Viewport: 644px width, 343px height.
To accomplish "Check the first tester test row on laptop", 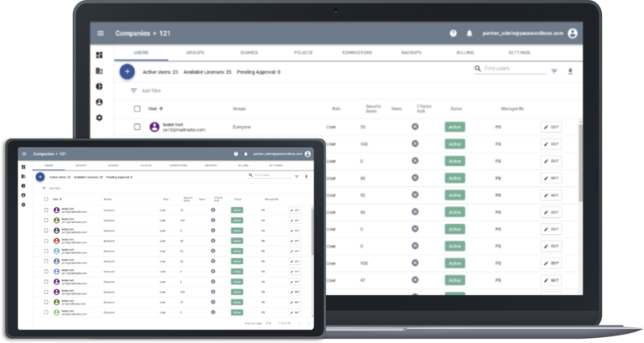I will pos(137,127).
